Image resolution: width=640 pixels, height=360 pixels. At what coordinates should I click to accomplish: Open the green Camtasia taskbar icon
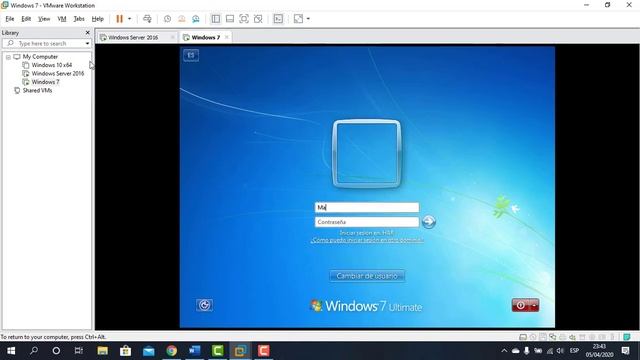coord(218,351)
